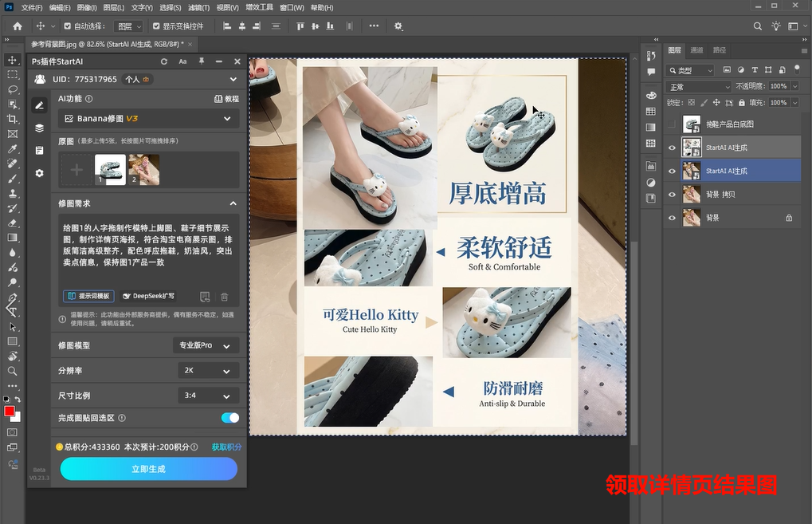Select the Clone Stamp tool
812x524 pixels.
click(x=12, y=193)
